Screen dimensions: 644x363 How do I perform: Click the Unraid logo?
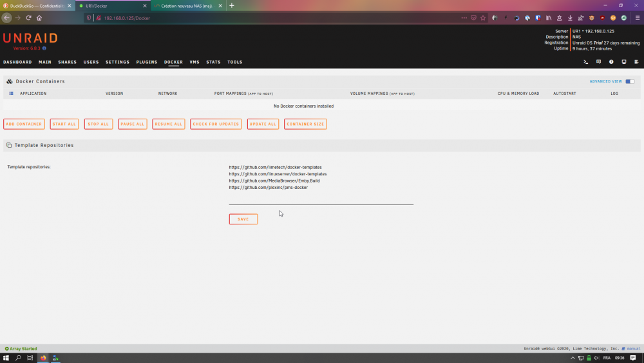(30, 38)
